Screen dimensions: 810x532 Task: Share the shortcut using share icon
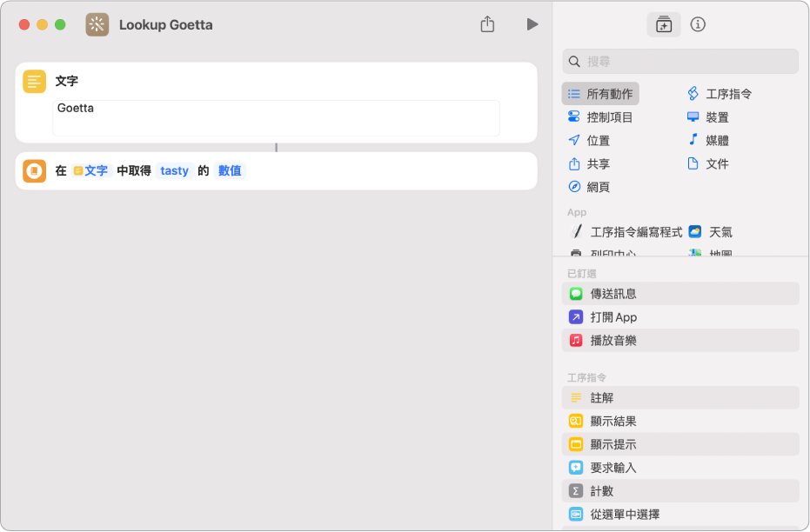click(x=487, y=23)
